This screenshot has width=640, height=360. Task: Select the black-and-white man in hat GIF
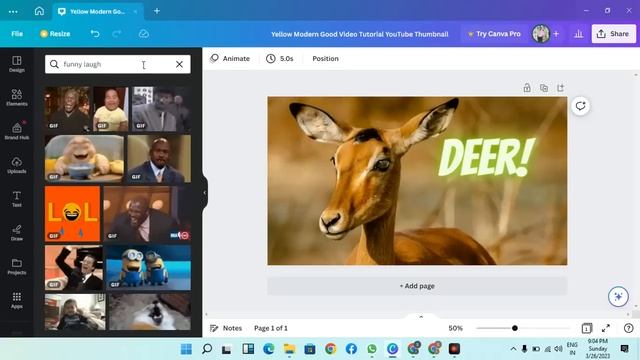coord(161,109)
